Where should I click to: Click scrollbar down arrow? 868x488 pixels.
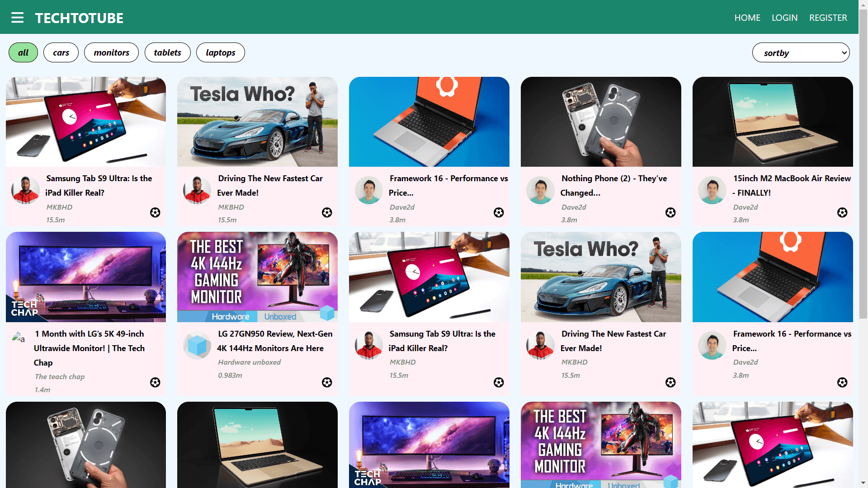(863, 483)
